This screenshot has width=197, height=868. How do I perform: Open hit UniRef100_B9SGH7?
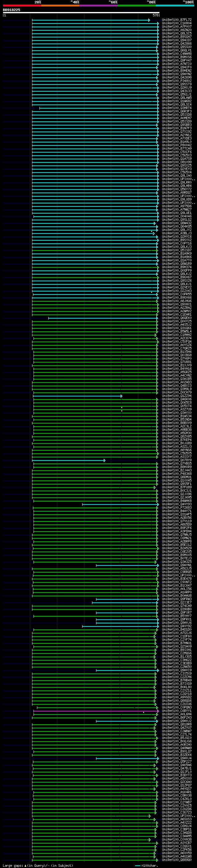point(177,37)
